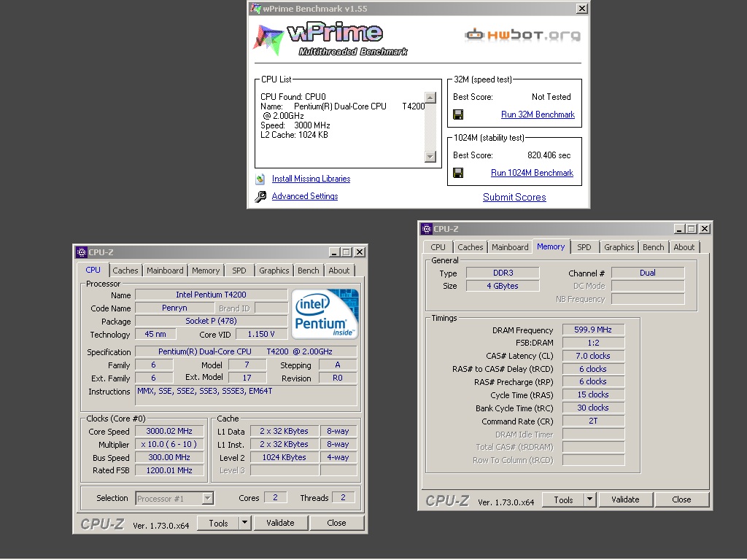Click Validate in left CPU-Z

[280, 523]
